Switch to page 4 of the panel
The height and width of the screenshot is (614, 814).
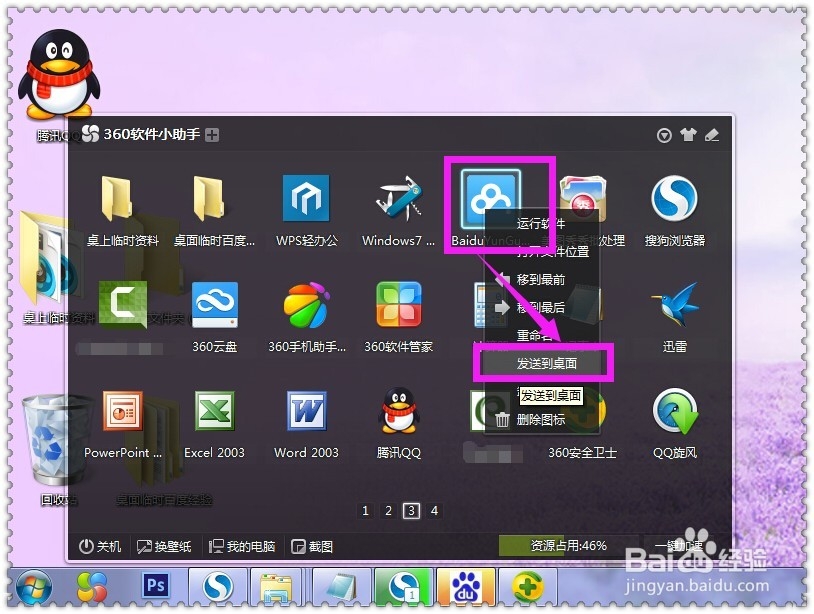(435, 511)
